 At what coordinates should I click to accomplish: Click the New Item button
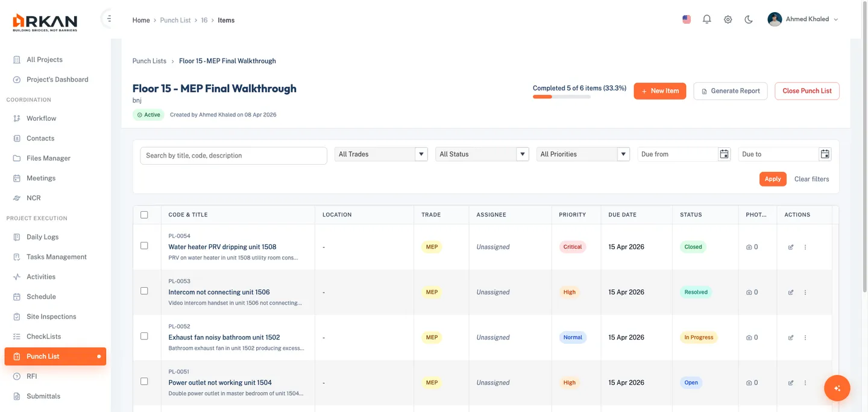659,91
